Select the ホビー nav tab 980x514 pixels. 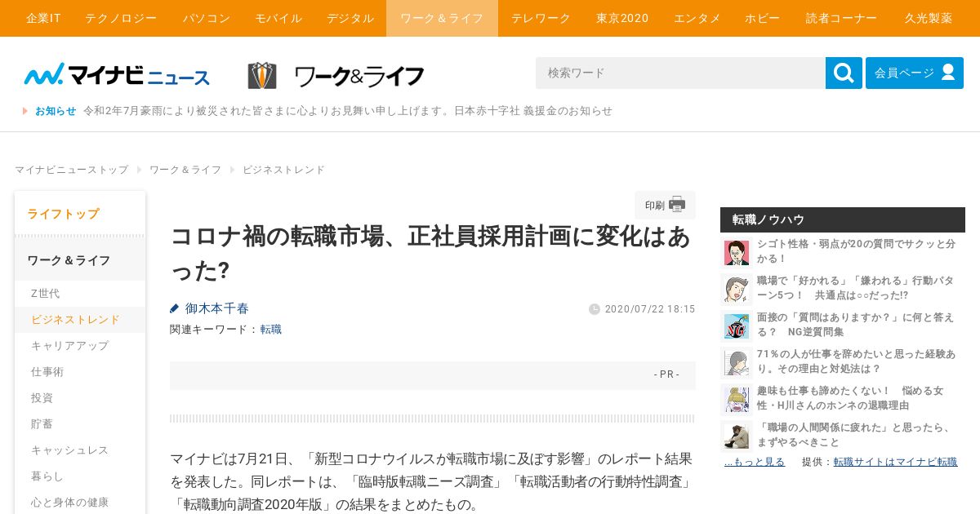[762, 18]
